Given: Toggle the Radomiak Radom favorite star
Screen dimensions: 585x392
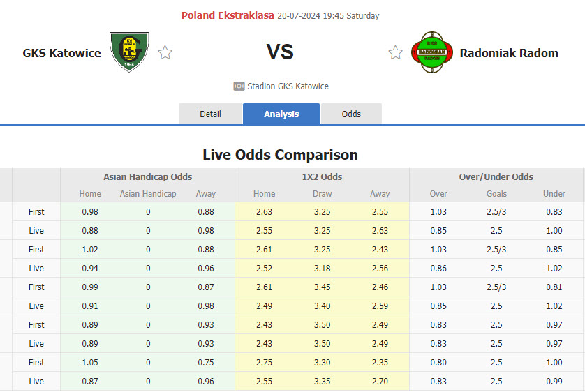Looking at the screenshot, I should [x=395, y=52].
